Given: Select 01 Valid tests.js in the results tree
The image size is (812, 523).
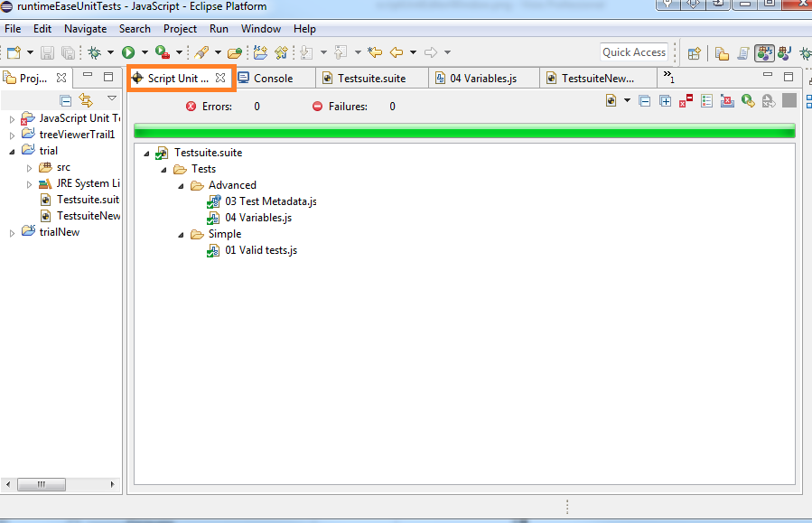Looking at the screenshot, I should point(258,250).
